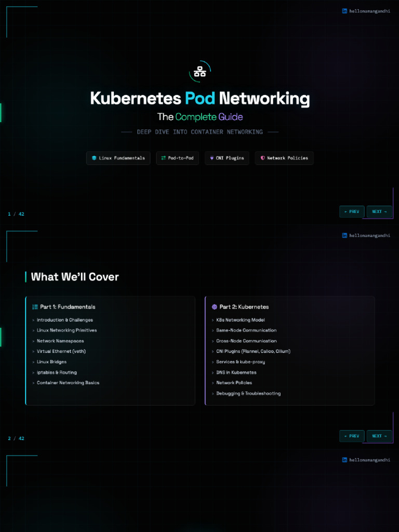Viewport: 399px width, 532px height.
Task: Open hellonamangandhi link on the title slide
Action: point(370,11)
